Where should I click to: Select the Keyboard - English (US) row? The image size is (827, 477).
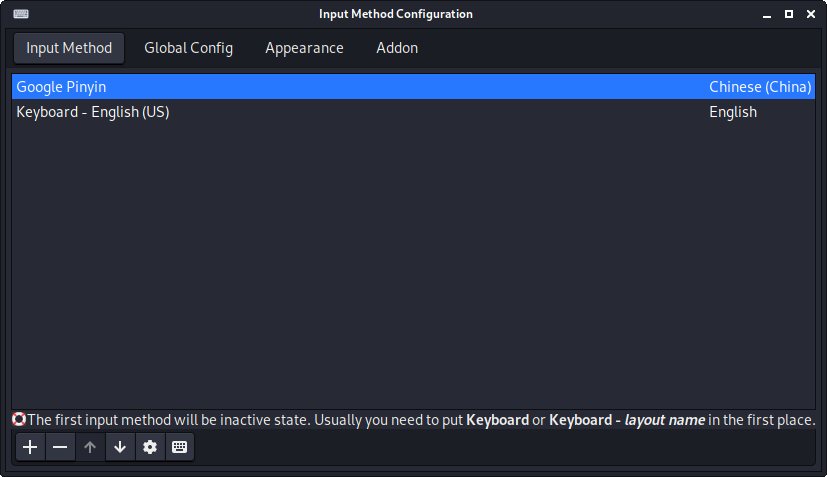414,112
